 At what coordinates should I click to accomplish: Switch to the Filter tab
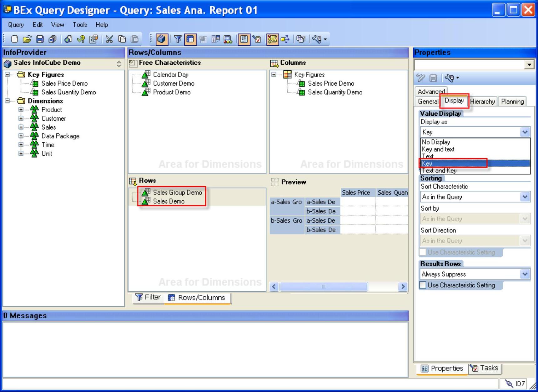[148, 297]
